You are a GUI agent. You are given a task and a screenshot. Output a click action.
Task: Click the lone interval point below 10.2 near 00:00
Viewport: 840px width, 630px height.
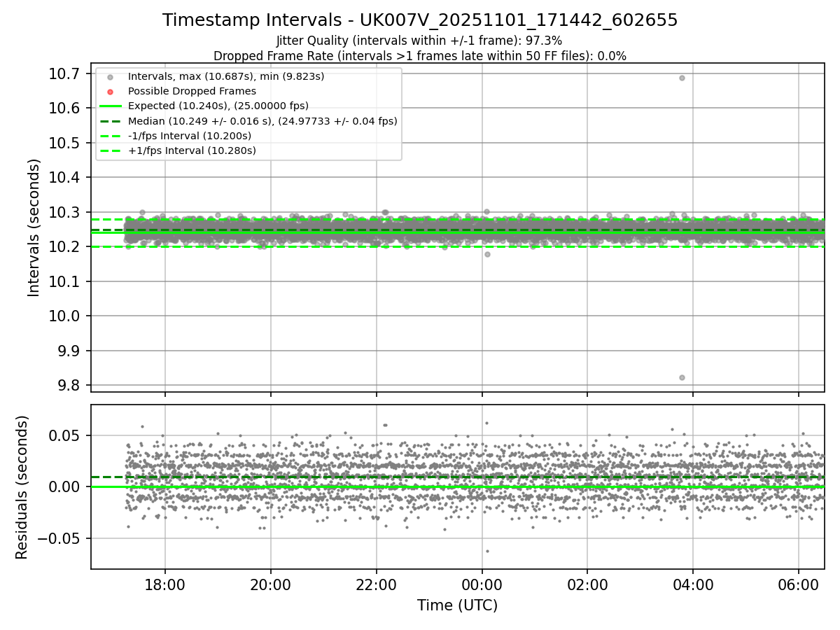click(487, 254)
